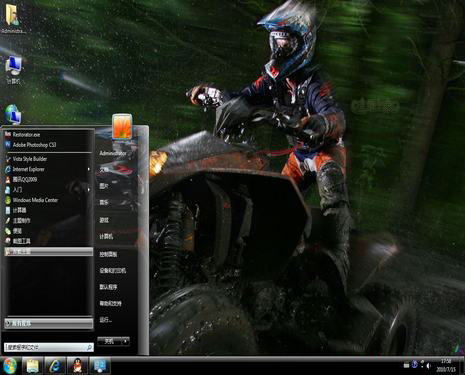Click the monitor icon on the taskbar

point(100,366)
